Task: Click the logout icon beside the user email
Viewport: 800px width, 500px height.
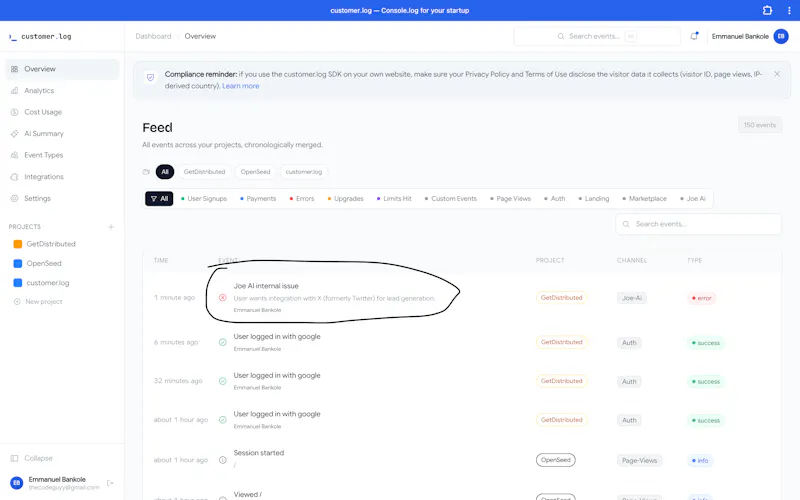Action: pyautogui.click(x=110, y=483)
